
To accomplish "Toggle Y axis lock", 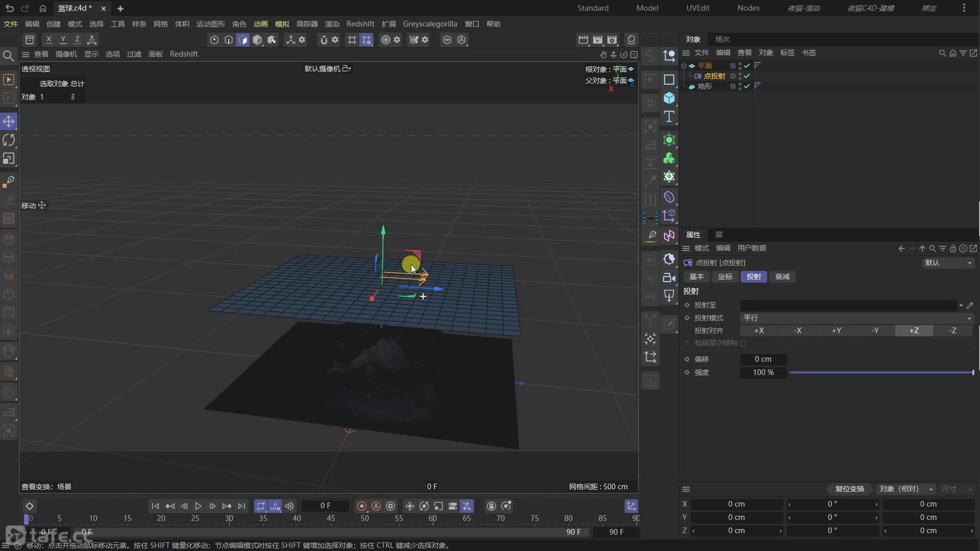I will [x=63, y=39].
